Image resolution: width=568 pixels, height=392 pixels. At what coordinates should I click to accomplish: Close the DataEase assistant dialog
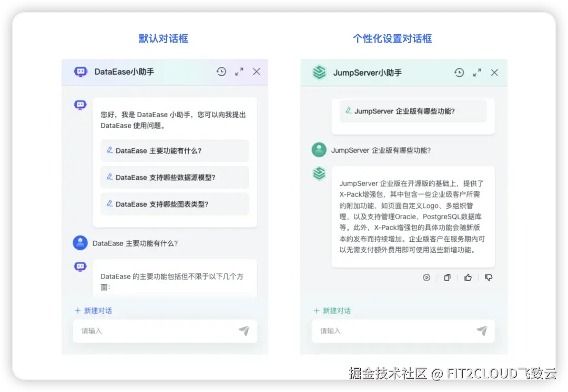click(257, 71)
